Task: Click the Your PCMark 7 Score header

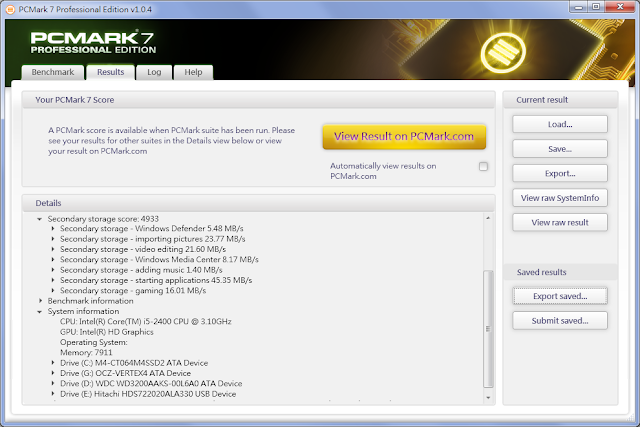Action: [258, 100]
